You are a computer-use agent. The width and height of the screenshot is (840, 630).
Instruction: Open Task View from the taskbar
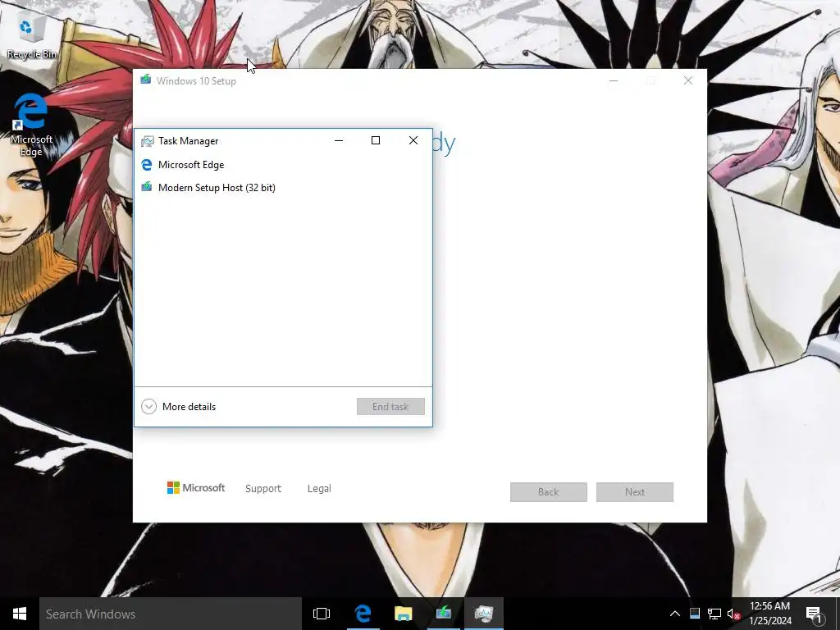[x=322, y=614]
